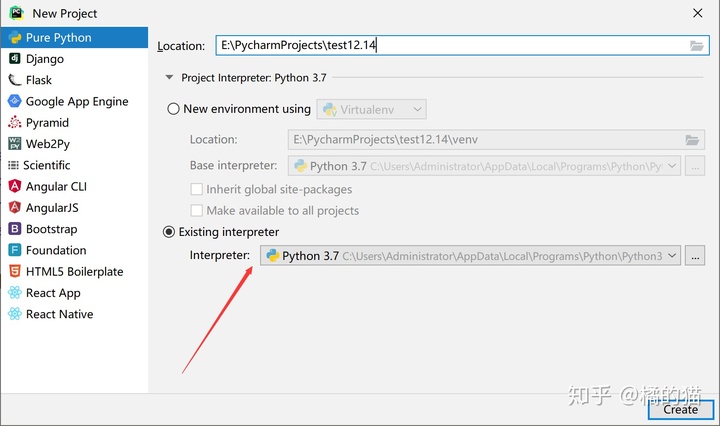Image resolution: width=720 pixels, height=426 pixels.
Task: Click the React App atom icon
Action: (x=15, y=292)
